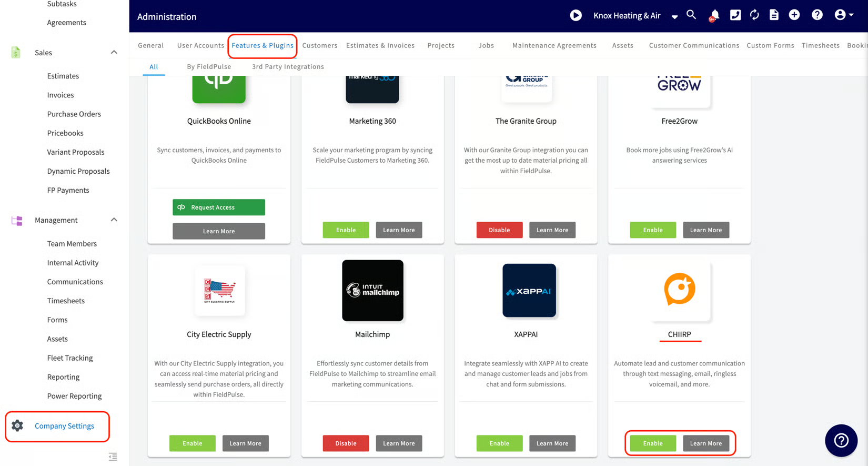This screenshot has width=868, height=466.
Task: Click Learn More for Marketing 360
Action: tap(399, 230)
